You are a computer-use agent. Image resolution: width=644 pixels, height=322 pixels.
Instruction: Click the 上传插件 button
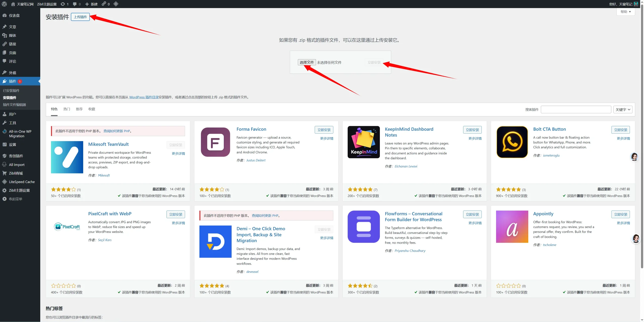(x=80, y=17)
